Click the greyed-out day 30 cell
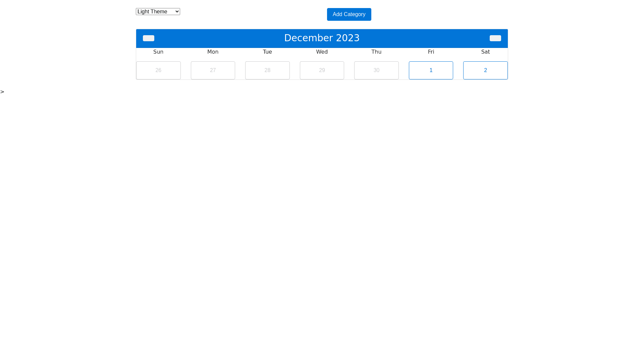This screenshot has height=362, width=644. pos(376,70)
